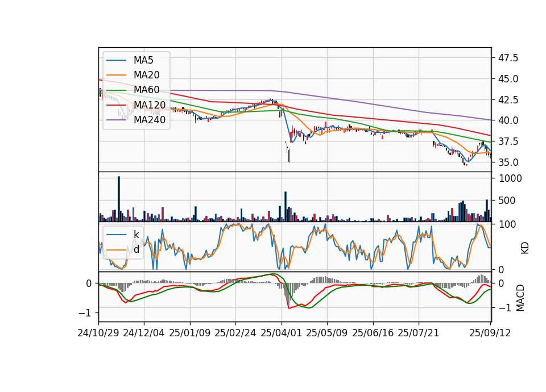Click the April volume spike bar
546x392 pixels.
286,207
